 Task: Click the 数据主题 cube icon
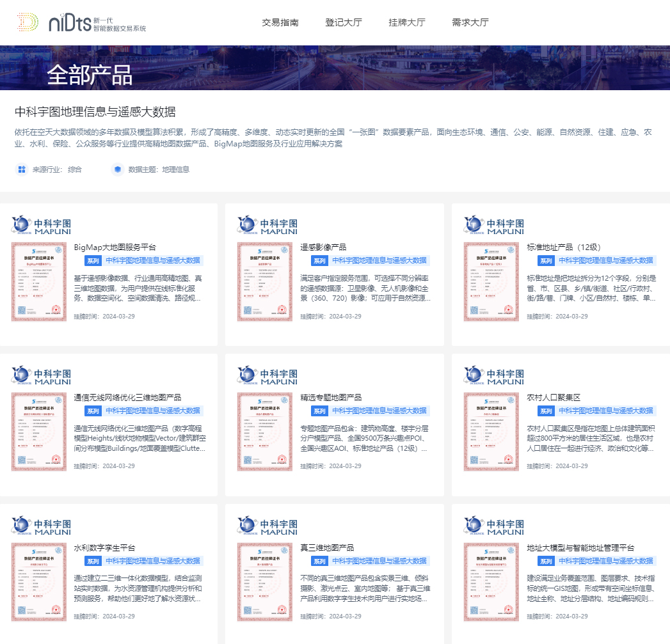(x=118, y=169)
